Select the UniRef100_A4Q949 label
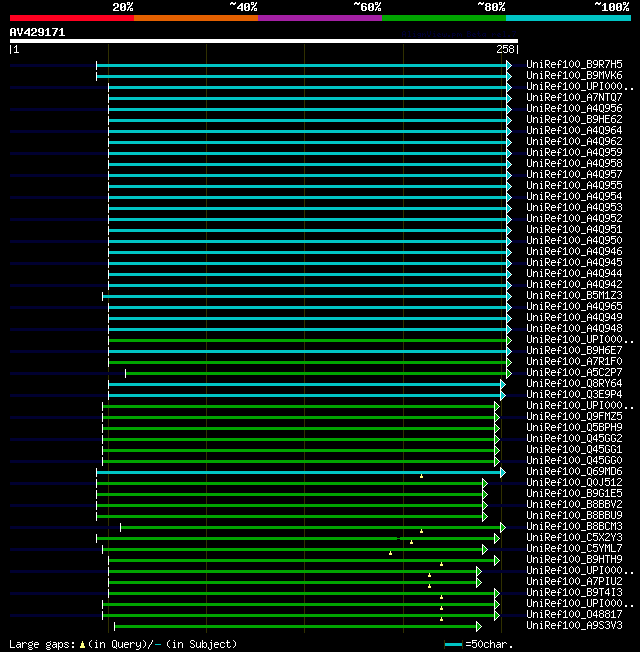Image resolution: width=640 pixels, height=652 pixels. click(x=574, y=318)
